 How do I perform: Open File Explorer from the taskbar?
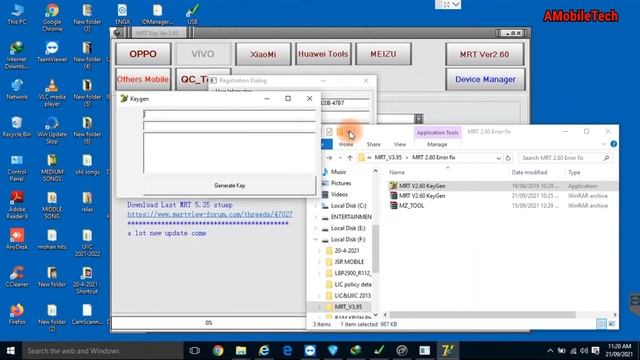[241, 351]
